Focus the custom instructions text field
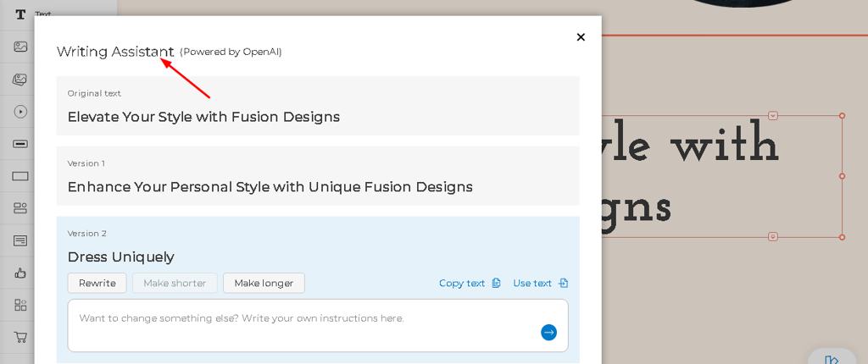Viewport: 868px width, 364px height. coord(318,325)
